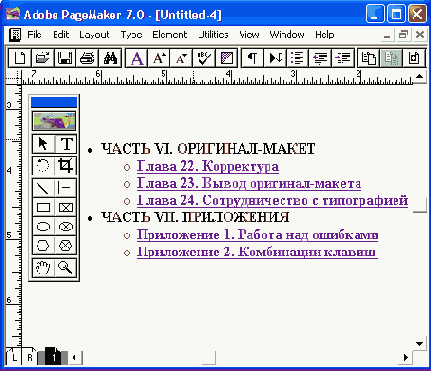Screen dimensions: 431x371
Task: Select the Rectangle tool
Action: [x=43, y=207]
